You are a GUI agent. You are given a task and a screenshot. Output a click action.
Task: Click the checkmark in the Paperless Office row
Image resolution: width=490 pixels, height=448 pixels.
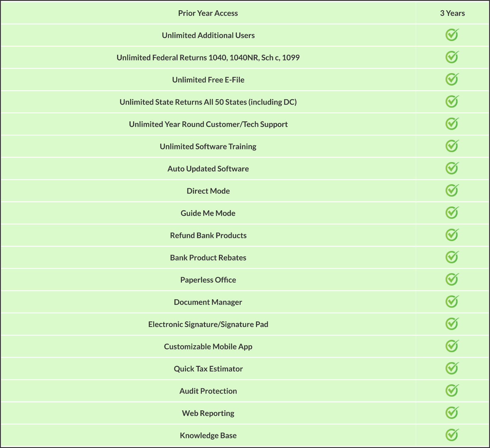[452, 279]
